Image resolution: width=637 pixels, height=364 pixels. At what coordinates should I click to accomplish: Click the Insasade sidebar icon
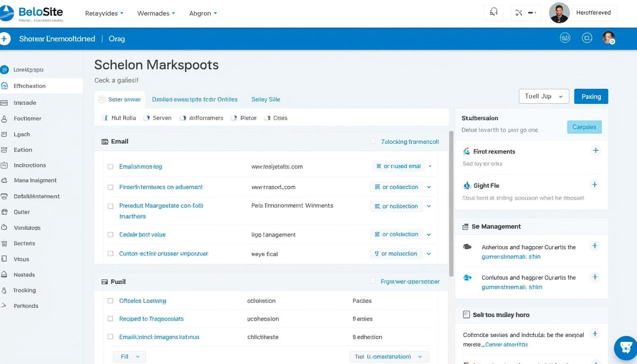[4, 102]
